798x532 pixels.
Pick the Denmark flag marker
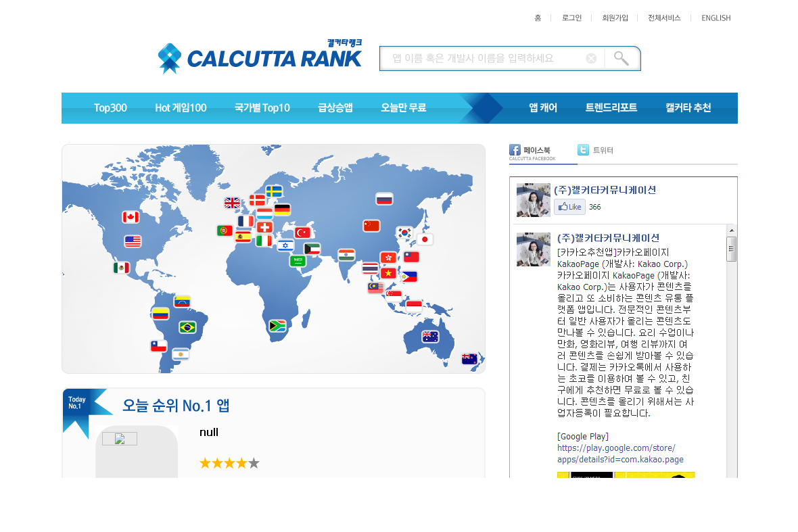[258, 200]
